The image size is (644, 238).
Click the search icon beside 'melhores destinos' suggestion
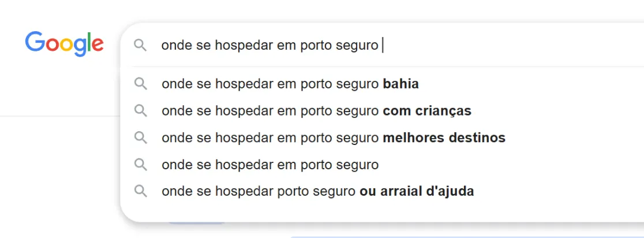pos(140,137)
